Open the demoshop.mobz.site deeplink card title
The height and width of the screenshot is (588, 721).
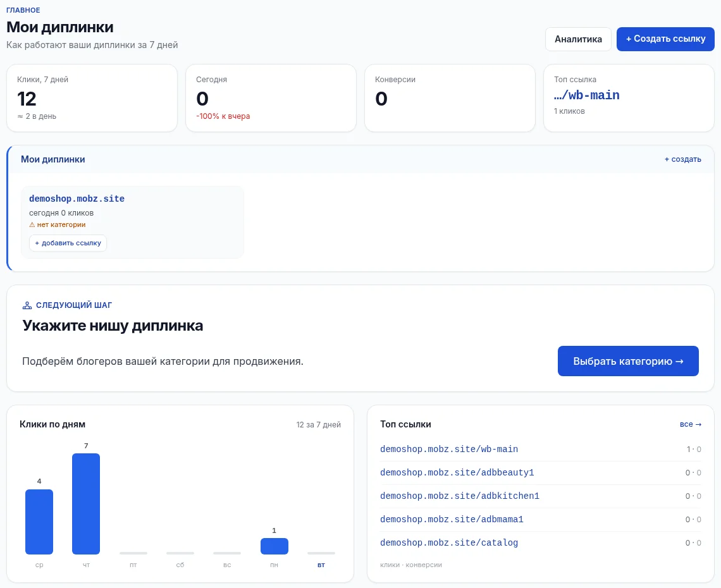tap(77, 199)
